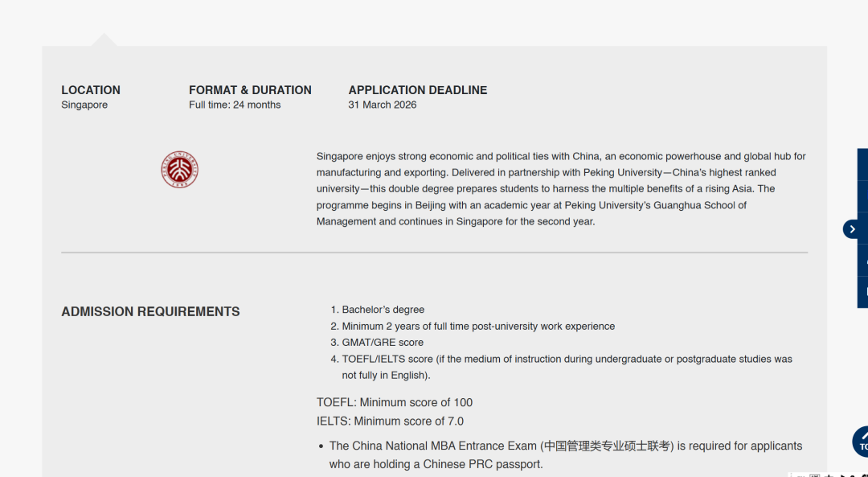The width and height of the screenshot is (868, 477).
Task: Click the Bachelor's degree list item
Action: click(x=383, y=310)
